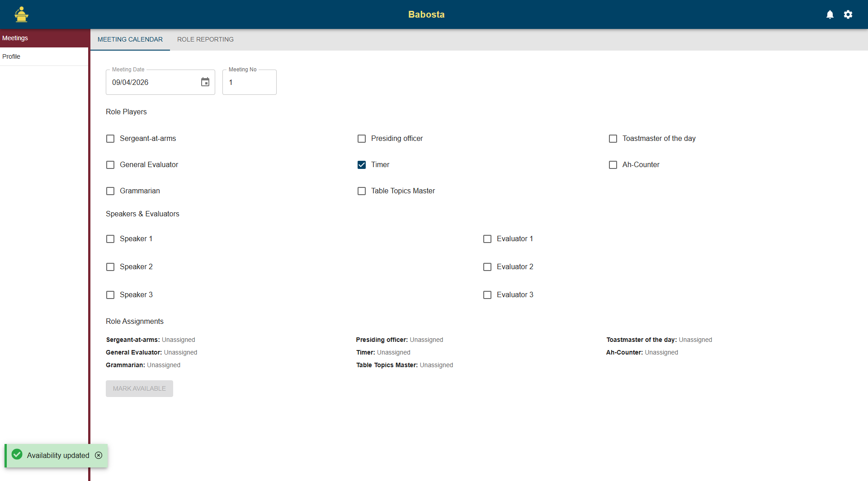The height and width of the screenshot is (481, 868).
Task: Click the Availability updated message text
Action: [58, 455]
